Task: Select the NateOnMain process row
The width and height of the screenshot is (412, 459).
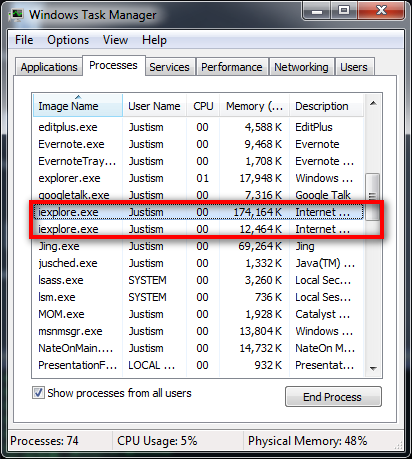Action: (x=198, y=348)
